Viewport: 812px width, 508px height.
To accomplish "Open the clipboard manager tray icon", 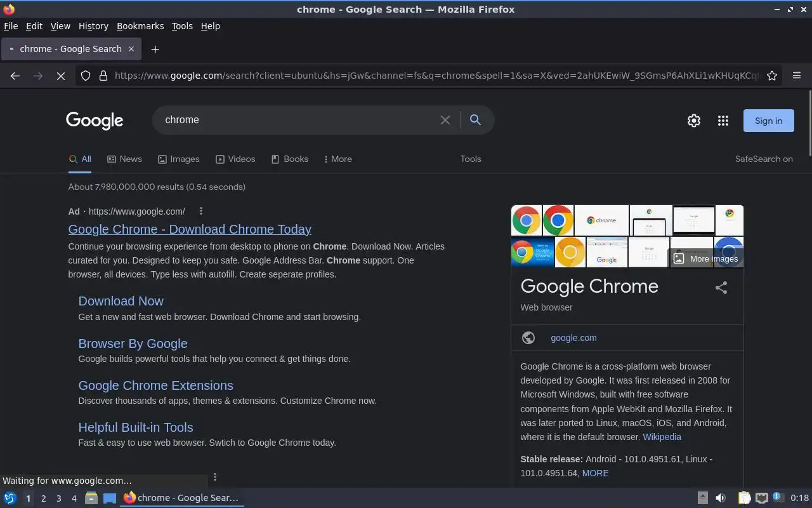I will [744, 498].
